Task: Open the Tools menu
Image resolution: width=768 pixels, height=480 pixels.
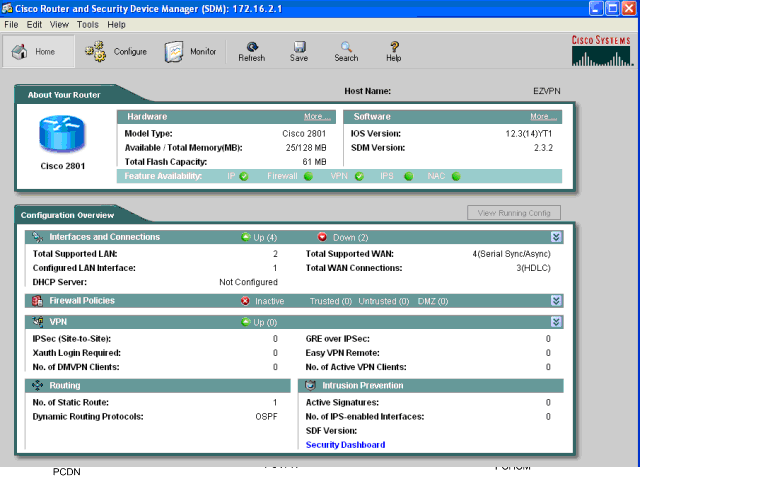Action: tap(87, 24)
